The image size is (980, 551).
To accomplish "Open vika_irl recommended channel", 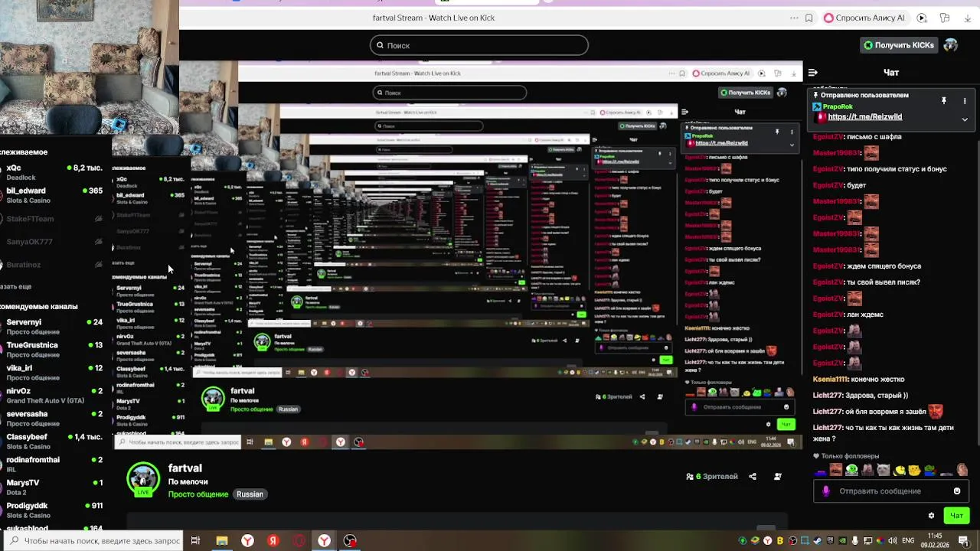I will (52, 373).
